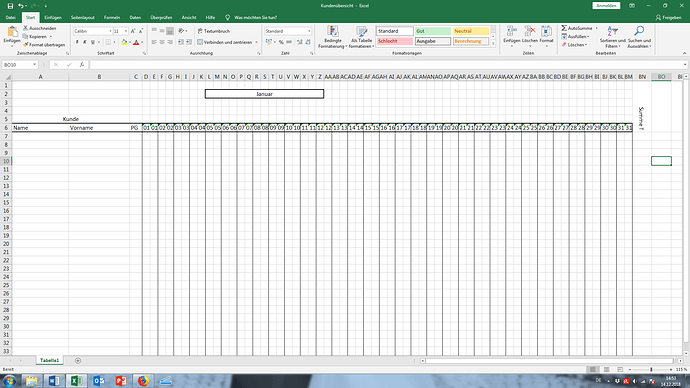Switch to the Formeln ribbon tab
Image resolution: width=690 pixels, height=388 pixels.
[112, 18]
